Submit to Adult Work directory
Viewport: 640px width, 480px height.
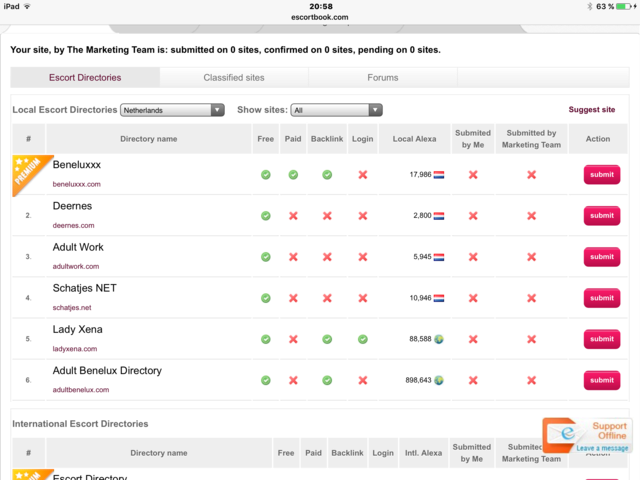click(602, 257)
